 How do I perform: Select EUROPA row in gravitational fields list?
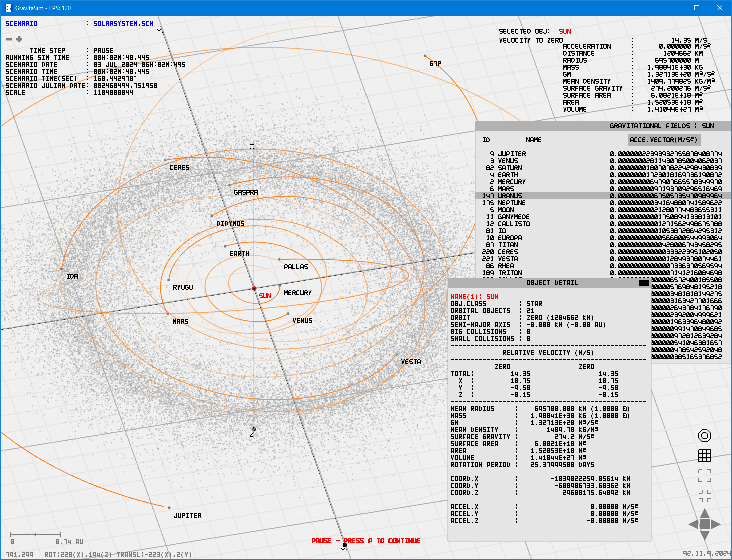pos(603,238)
